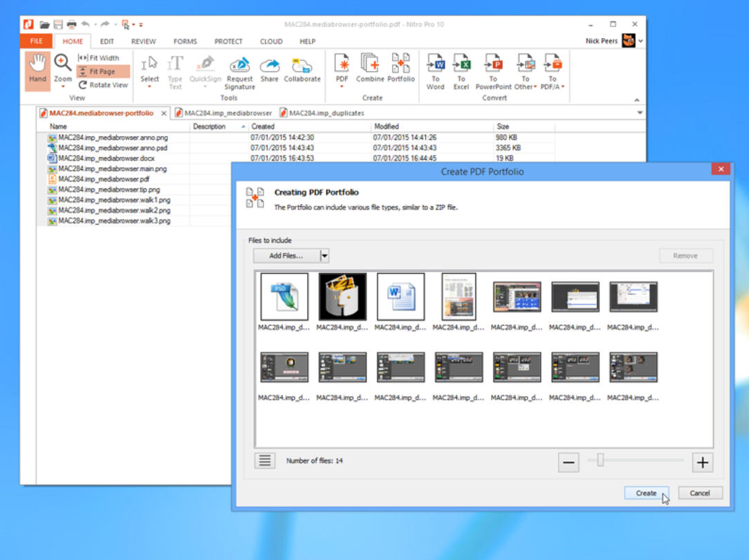Select the Word document thumbnail in the portfolio
749x560 pixels.
pos(400,296)
